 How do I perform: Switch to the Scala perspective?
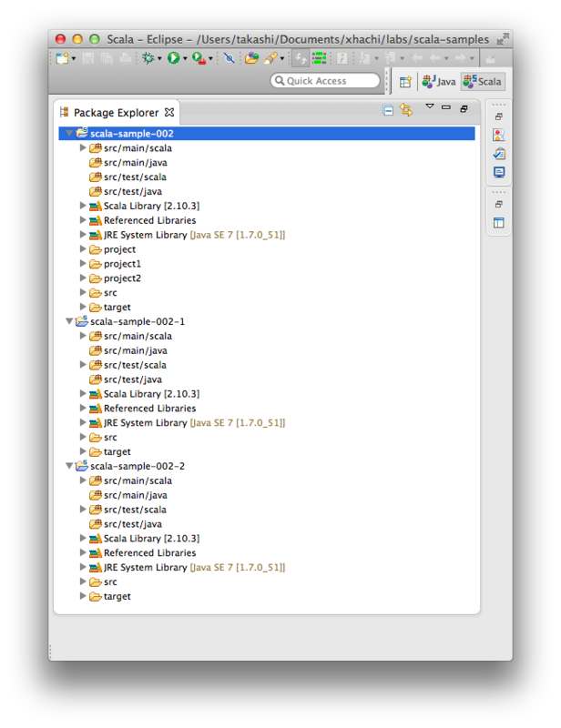tap(483, 81)
